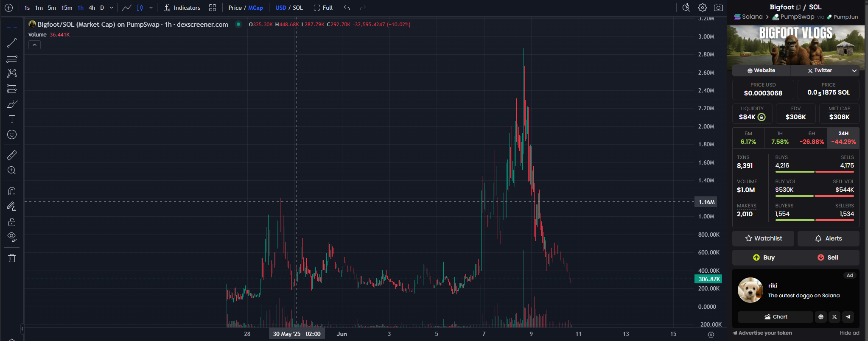This screenshot has height=341, width=868.
Task: Switch the quote currency to USD
Action: coord(280,8)
